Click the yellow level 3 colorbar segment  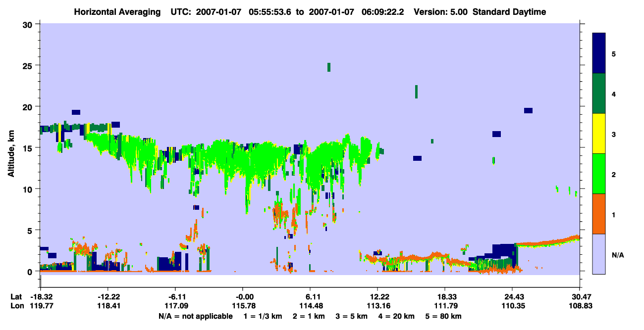tap(599, 134)
